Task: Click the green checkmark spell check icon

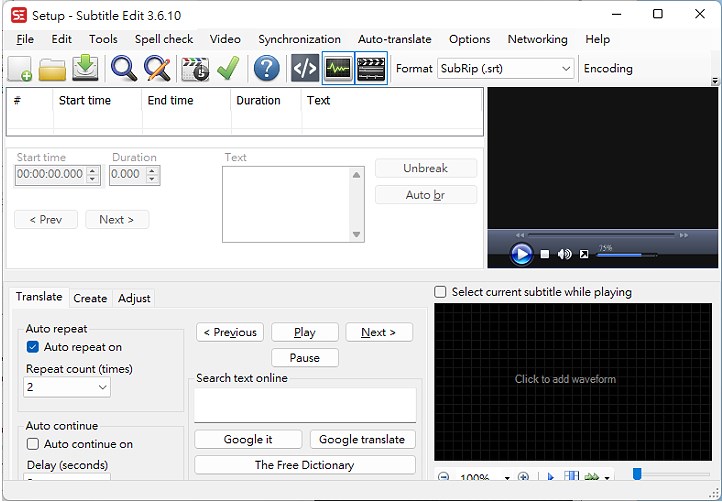Action: click(x=228, y=69)
